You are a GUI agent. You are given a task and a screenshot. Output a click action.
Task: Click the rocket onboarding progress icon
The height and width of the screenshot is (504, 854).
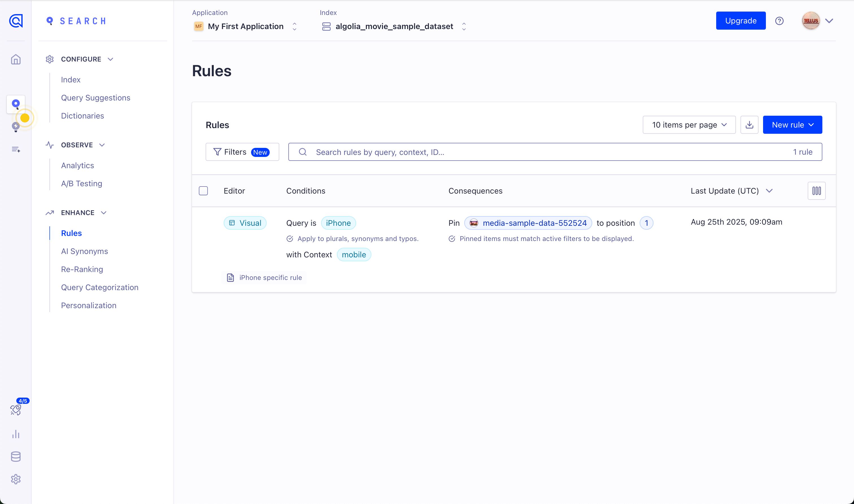[x=16, y=410]
